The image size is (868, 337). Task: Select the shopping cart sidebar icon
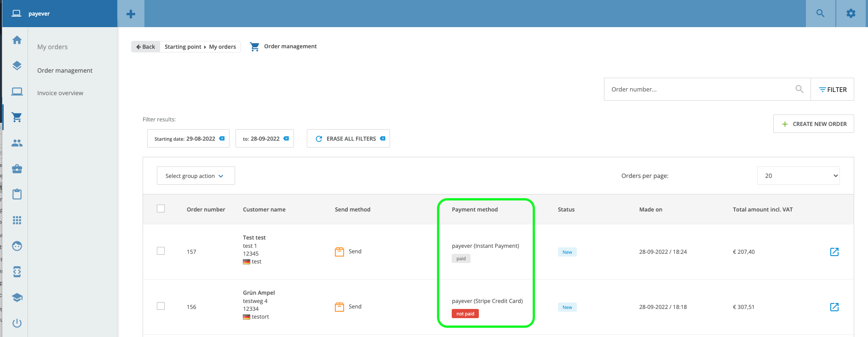17,117
